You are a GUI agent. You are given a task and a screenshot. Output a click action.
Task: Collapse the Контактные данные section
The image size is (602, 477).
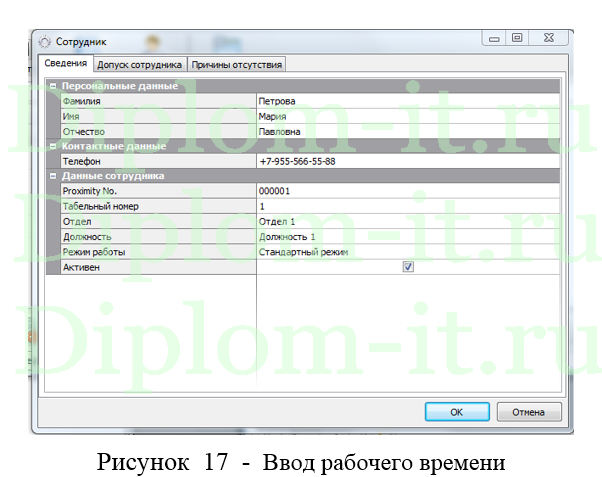pyautogui.click(x=53, y=145)
